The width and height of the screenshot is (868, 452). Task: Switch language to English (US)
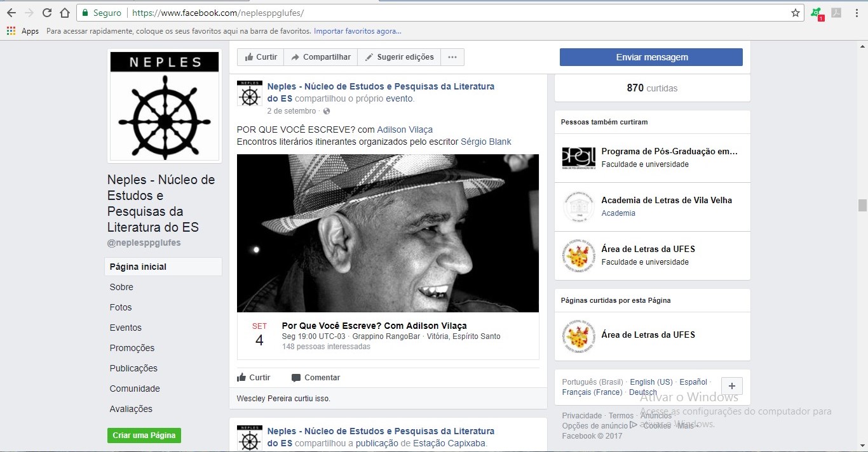(651, 382)
